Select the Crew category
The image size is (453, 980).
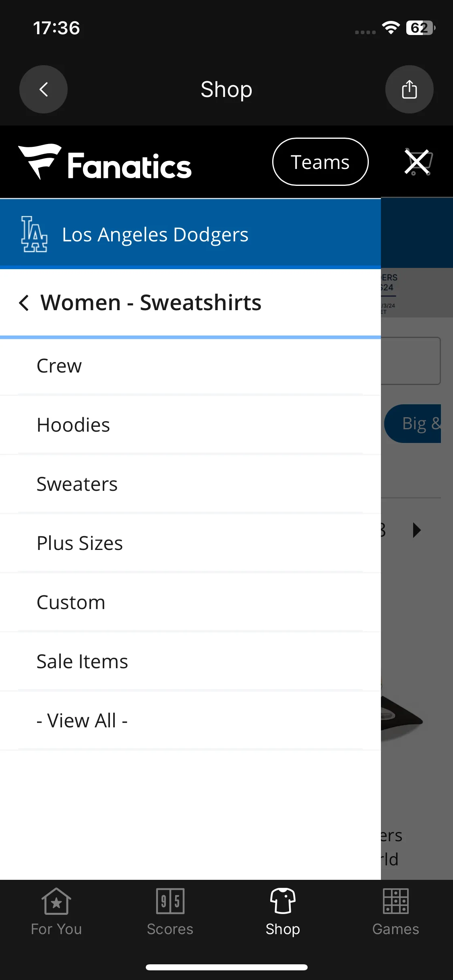tap(190, 366)
